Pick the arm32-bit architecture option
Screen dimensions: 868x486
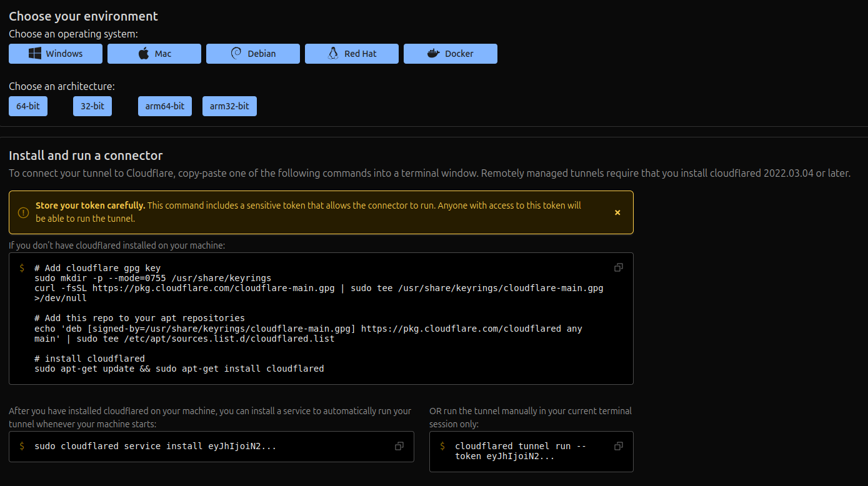229,106
